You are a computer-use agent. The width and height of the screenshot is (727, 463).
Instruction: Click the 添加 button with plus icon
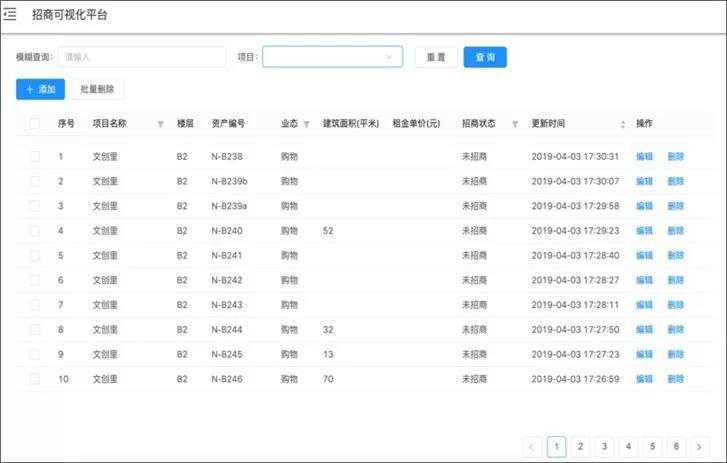pyautogui.click(x=40, y=90)
